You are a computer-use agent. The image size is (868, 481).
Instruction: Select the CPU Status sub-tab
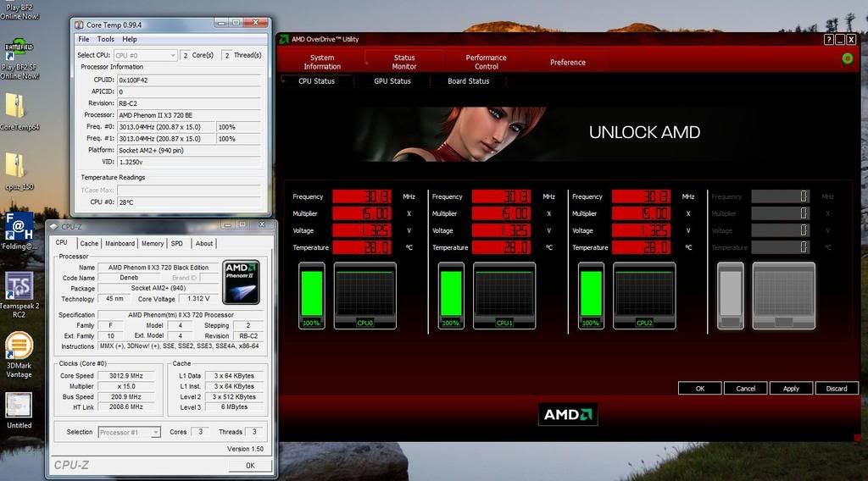(x=317, y=80)
